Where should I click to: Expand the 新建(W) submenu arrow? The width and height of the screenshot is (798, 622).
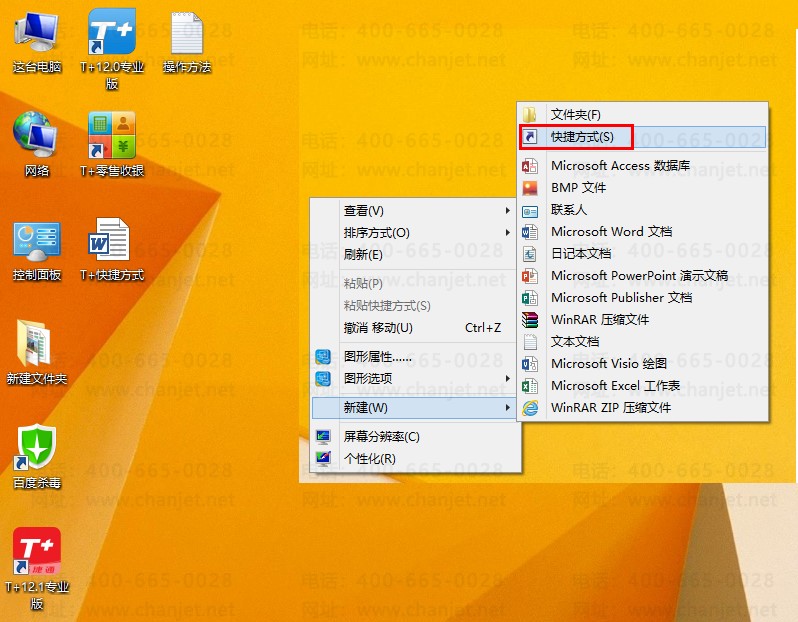point(507,408)
